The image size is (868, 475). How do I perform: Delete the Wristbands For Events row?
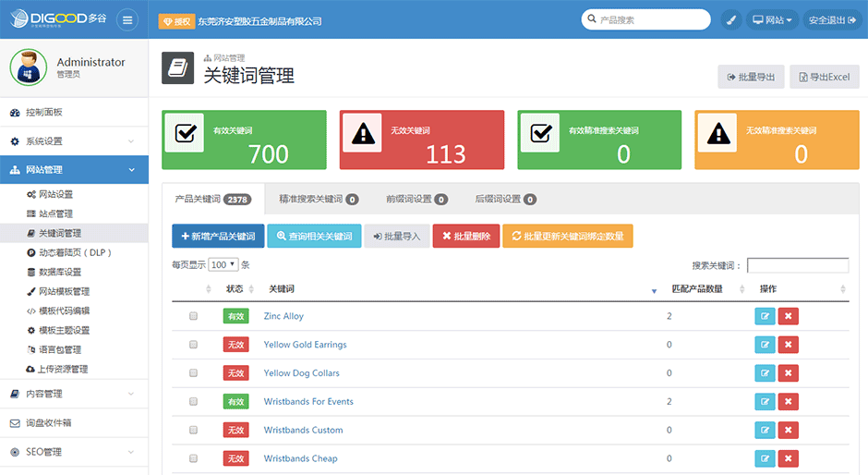pyautogui.click(x=789, y=401)
